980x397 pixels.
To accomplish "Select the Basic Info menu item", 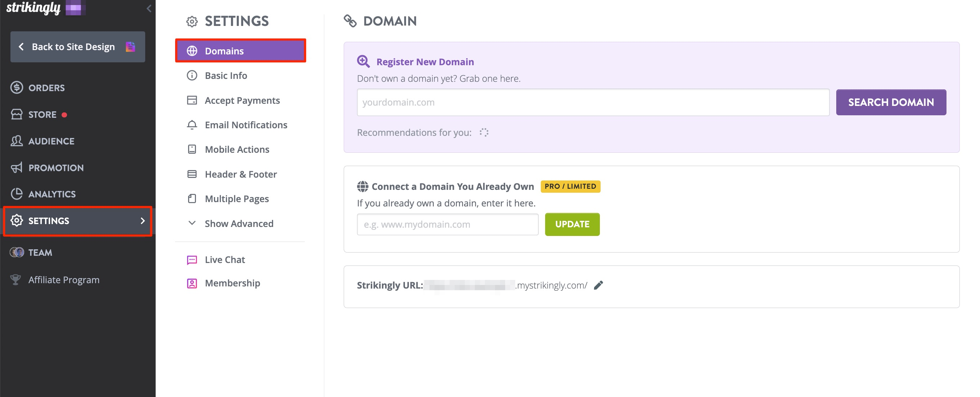I will tap(226, 75).
